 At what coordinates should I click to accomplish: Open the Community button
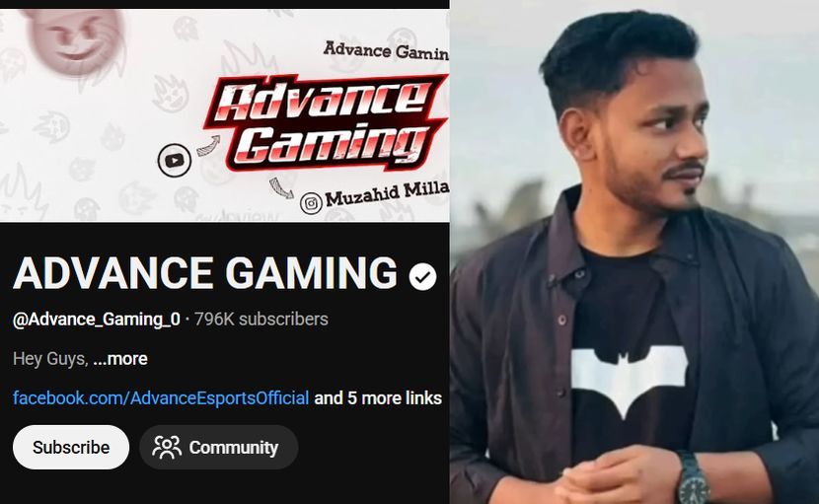[x=219, y=447]
